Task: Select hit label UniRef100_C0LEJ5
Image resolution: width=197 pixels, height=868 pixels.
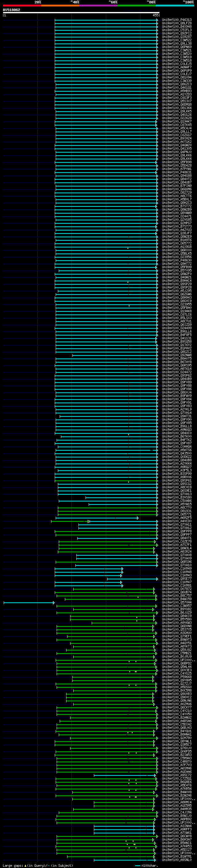Action: (176, 64)
